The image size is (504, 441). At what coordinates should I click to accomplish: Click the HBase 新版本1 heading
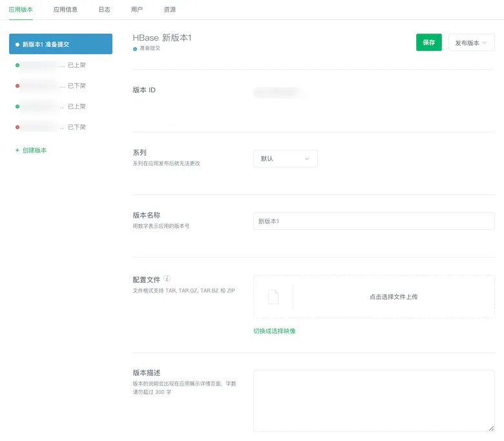coord(162,38)
